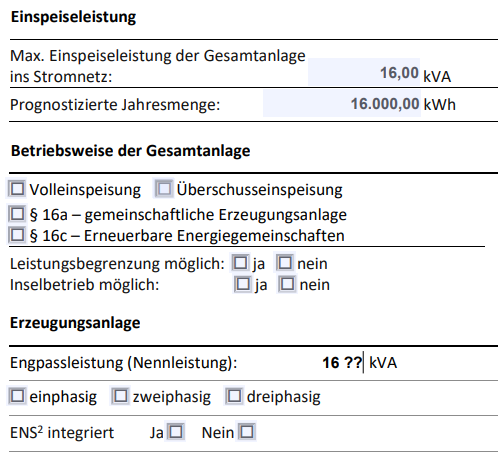Set Inselbetrieb möglich to ja

tap(242, 284)
